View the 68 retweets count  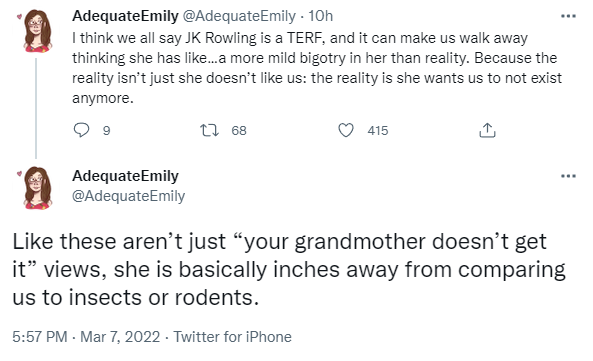pyautogui.click(x=239, y=130)
